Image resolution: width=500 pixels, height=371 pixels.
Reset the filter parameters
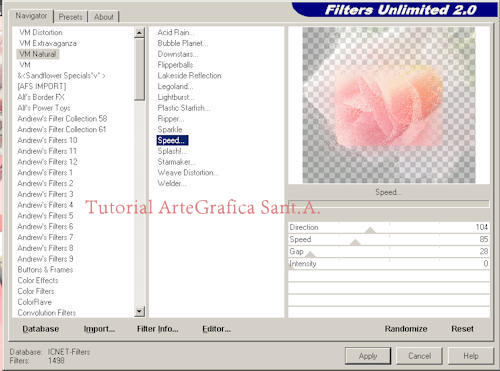pyautogui.click(x=462, y=329)
